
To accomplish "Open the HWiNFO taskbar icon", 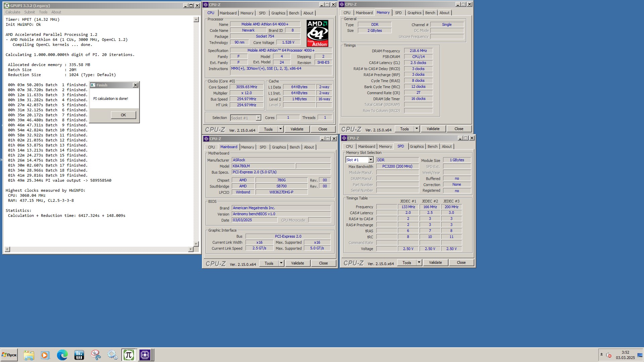I will 79,355.
